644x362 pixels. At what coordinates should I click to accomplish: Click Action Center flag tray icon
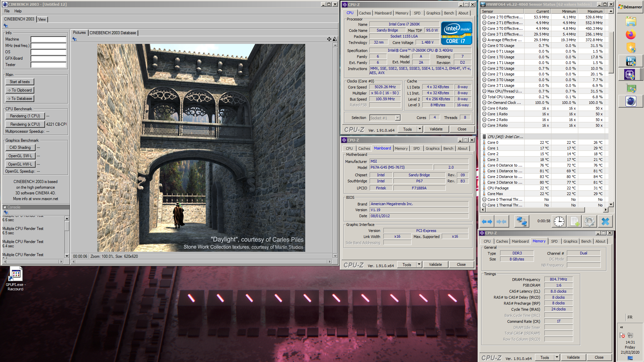click(x=622, y=335)
